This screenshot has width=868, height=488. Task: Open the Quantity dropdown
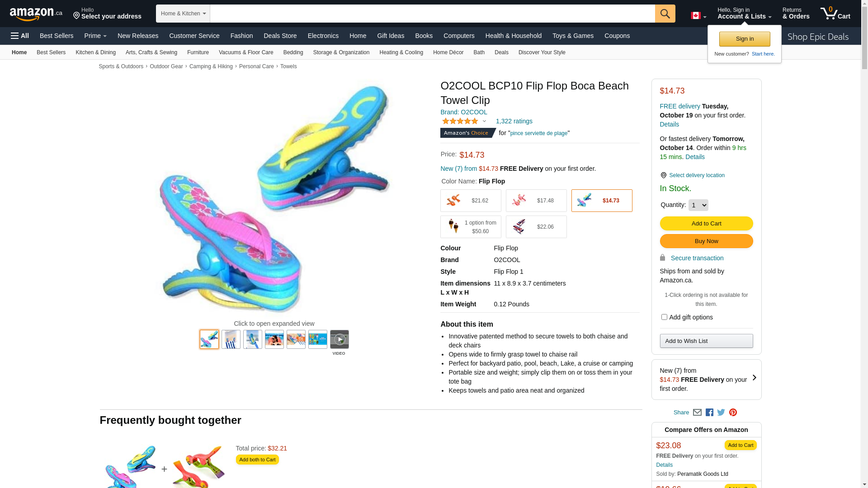[x=698, y=205]
